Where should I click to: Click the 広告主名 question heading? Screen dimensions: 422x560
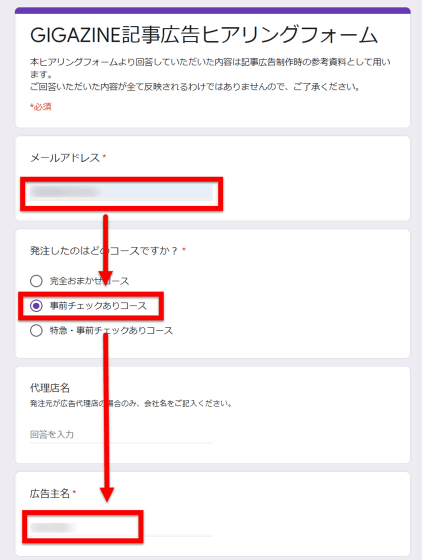click(50, 494)
